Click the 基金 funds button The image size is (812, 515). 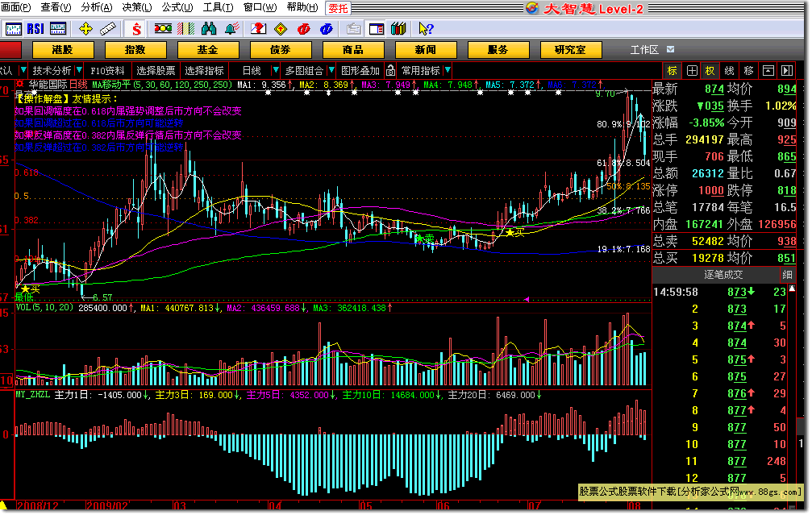[208, 50]
